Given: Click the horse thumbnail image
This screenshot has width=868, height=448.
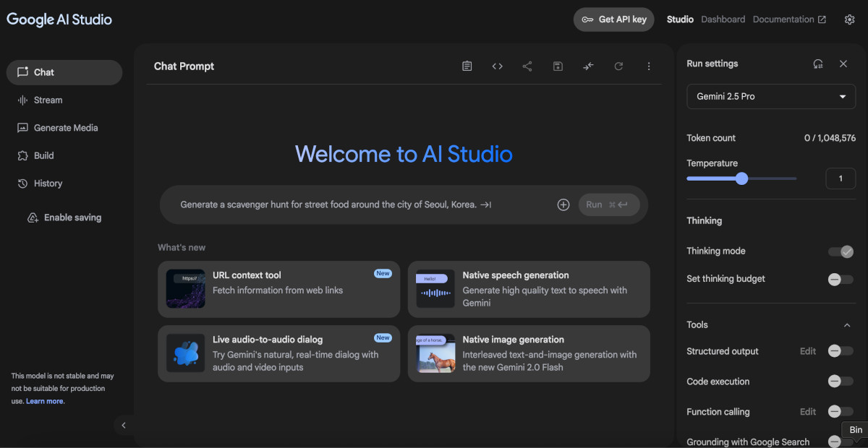Looking at the screenshot, I should coord(435,353).
